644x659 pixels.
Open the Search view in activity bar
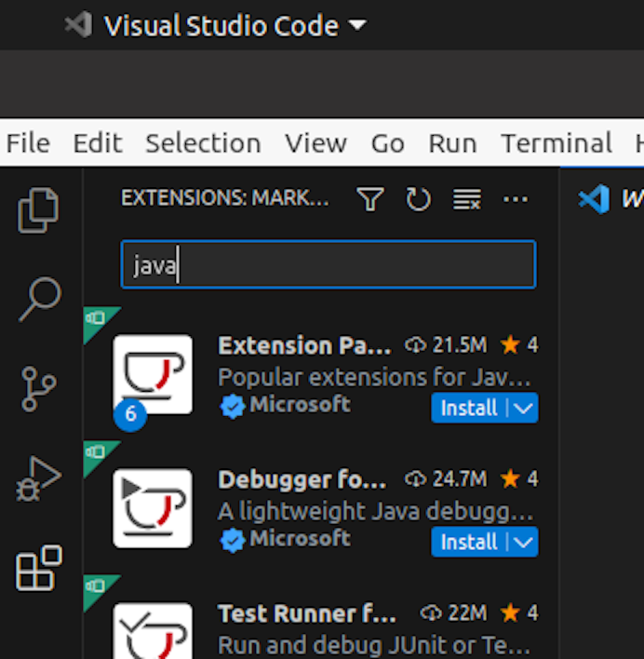(x=40, y=299)
